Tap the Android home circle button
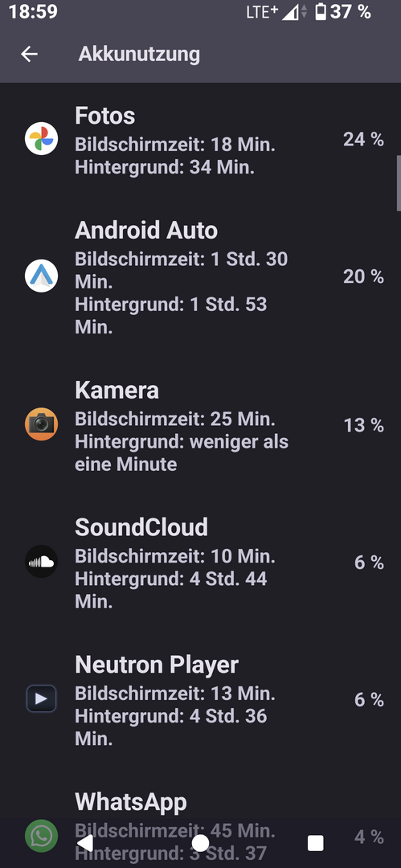 [x=200, y=842]
